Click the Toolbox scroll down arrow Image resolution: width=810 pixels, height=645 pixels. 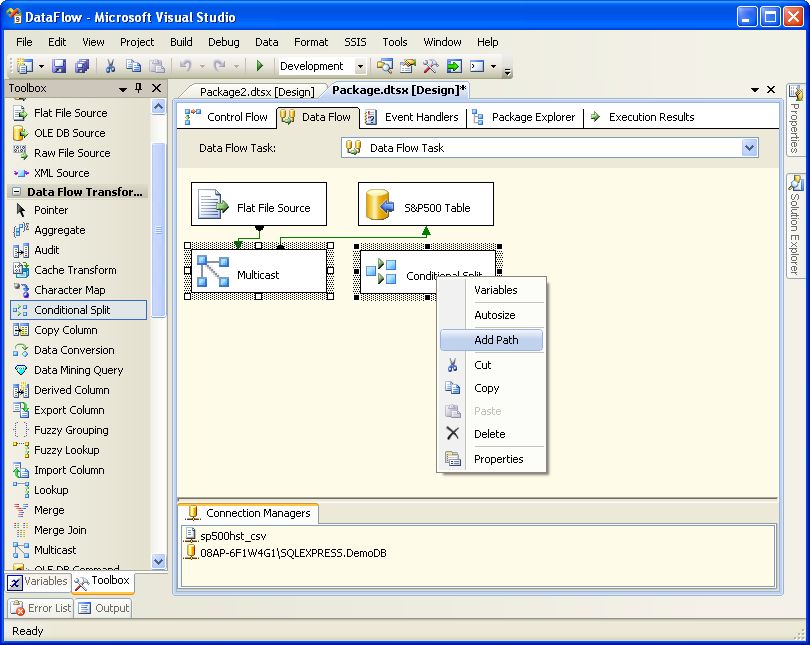pyautogui.click(x=158, y=562)
